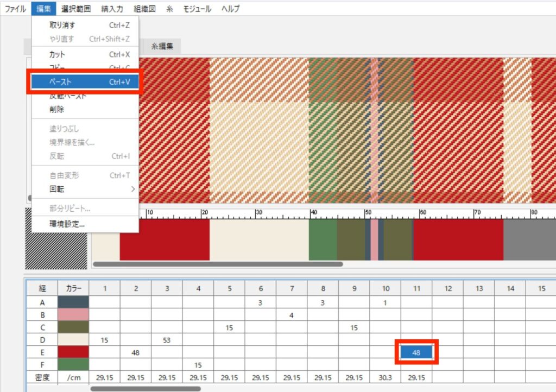
Task: Click the row label B in the table
Action: pos(42,315)
